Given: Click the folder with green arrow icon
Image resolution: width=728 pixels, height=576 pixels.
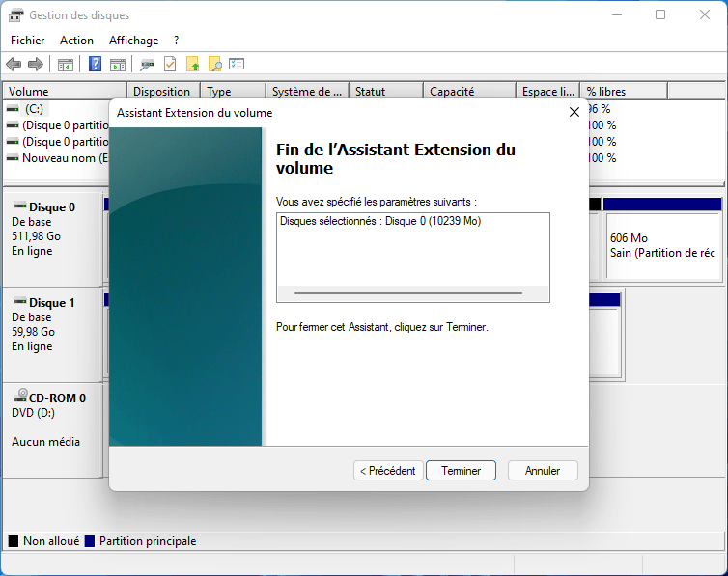Looking at the screenshot, I should click(x=193, y=65).
